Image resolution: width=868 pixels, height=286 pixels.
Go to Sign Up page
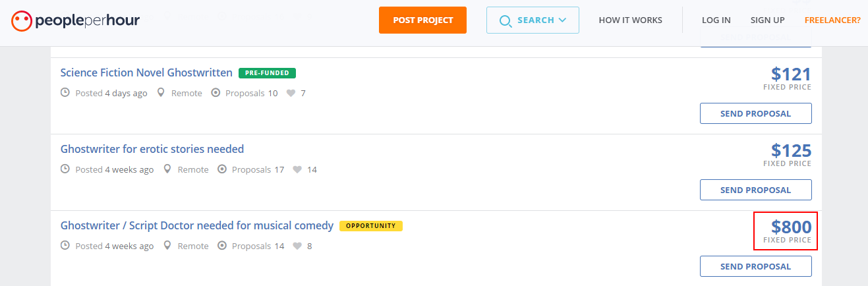click(767, 20)
